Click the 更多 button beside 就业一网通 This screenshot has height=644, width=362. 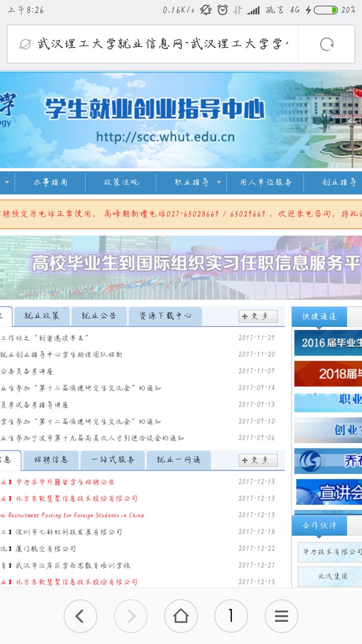258,460
